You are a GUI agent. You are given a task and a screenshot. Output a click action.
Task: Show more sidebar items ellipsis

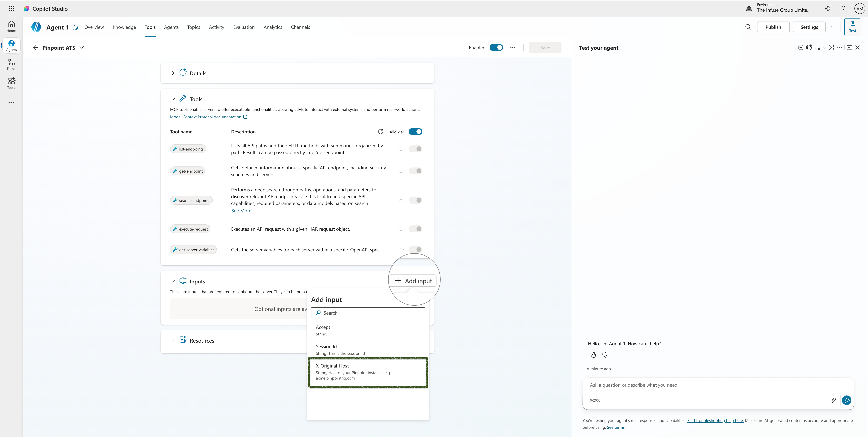(11, 102)
